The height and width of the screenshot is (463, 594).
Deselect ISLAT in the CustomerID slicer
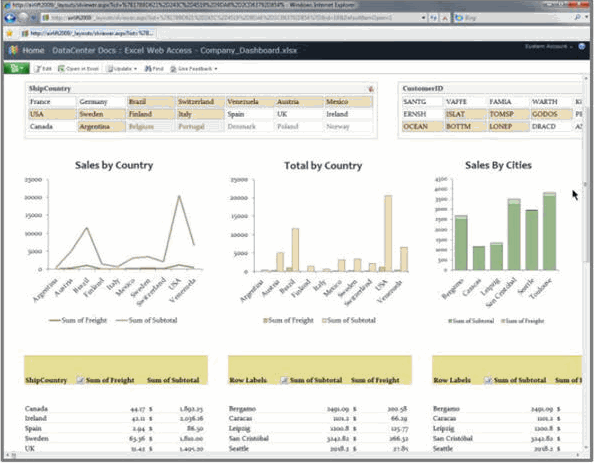(x=465, y=114)
